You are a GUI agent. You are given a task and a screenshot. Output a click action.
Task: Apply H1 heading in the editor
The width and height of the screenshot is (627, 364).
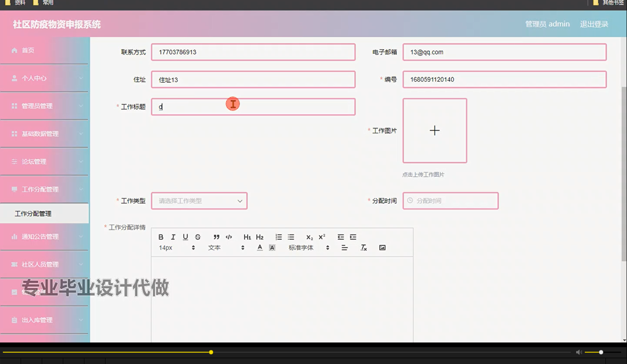247,237
